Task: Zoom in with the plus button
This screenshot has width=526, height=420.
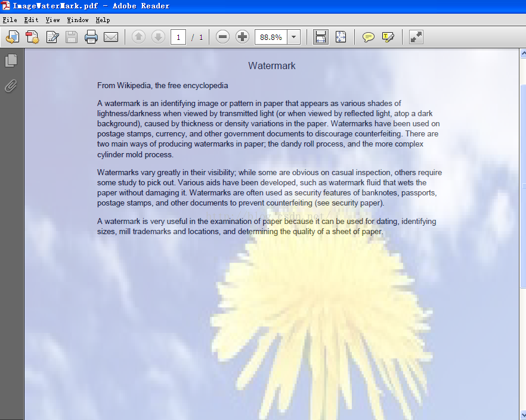Action: coord(242,37)
